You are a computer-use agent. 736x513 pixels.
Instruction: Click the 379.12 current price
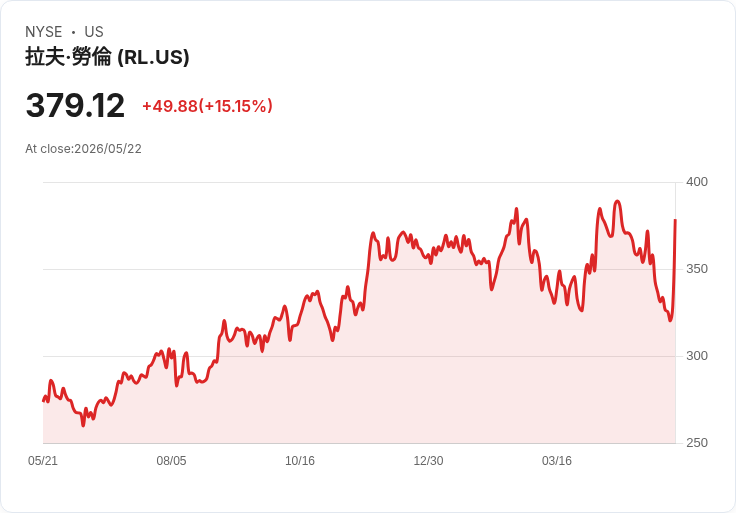(x=75, y=105)
